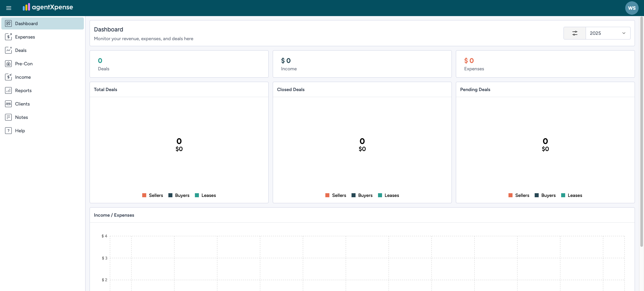Screen dimensions: 644x291
Task: Click the Dashboard sidebar icon
Action: click(8, 23)
